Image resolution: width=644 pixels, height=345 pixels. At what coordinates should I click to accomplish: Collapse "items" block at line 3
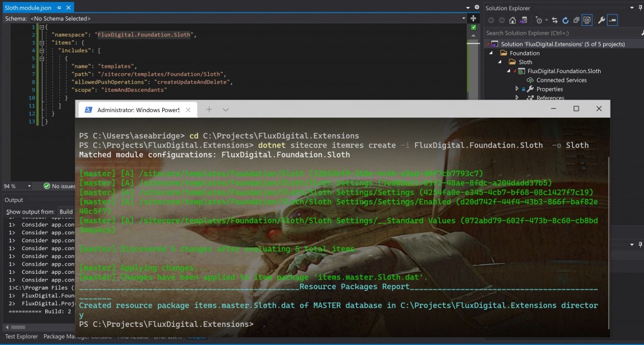42,43
